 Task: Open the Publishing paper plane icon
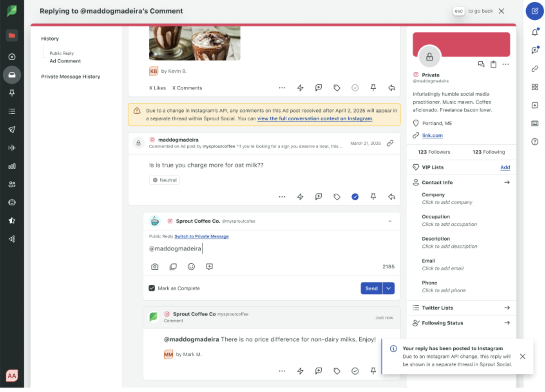click(12, 130)
